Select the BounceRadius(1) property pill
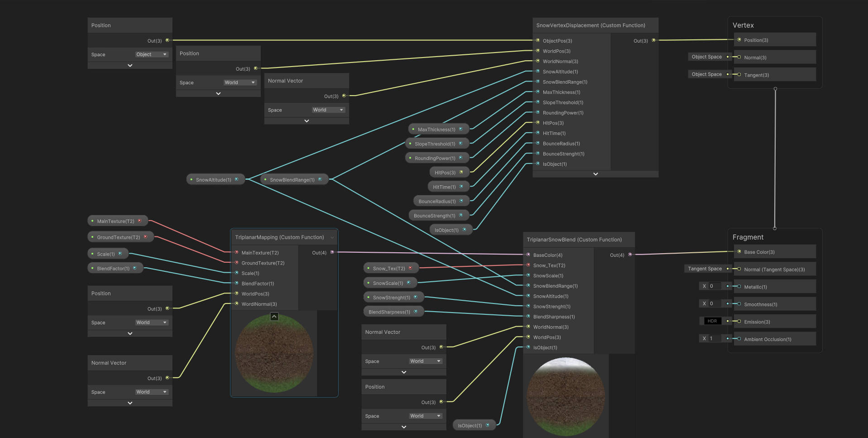868x438 pixels. click(x=441, y=201)
